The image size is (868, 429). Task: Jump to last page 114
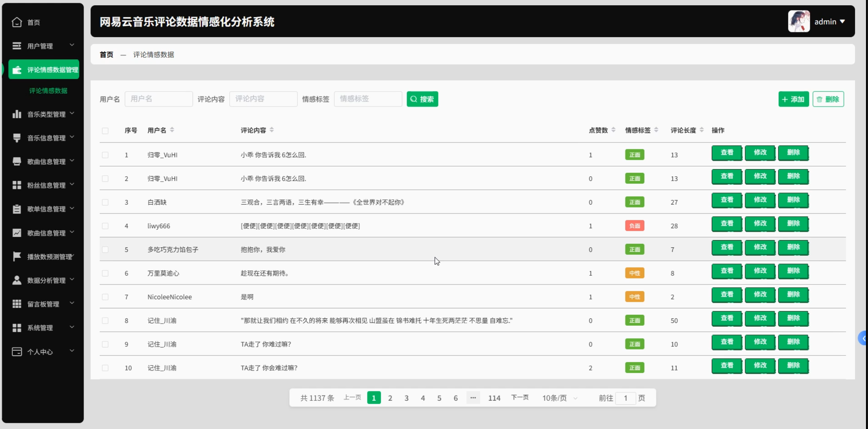[494, 398]
